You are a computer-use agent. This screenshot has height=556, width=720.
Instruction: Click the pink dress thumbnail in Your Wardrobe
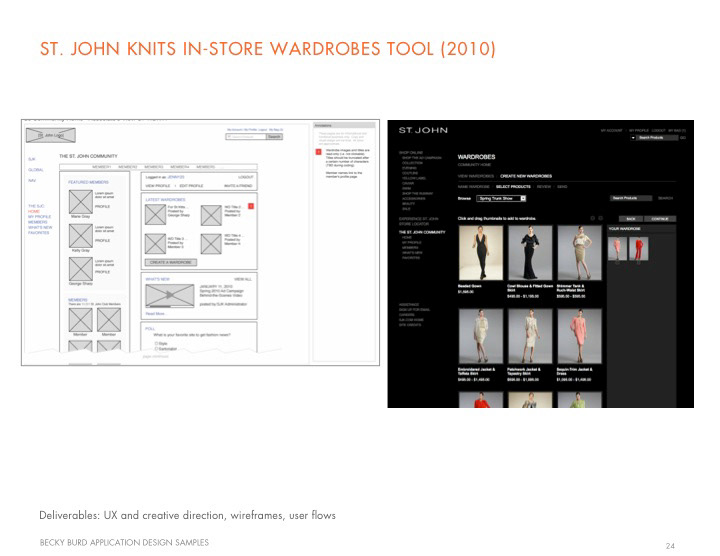tap(617, 249)
